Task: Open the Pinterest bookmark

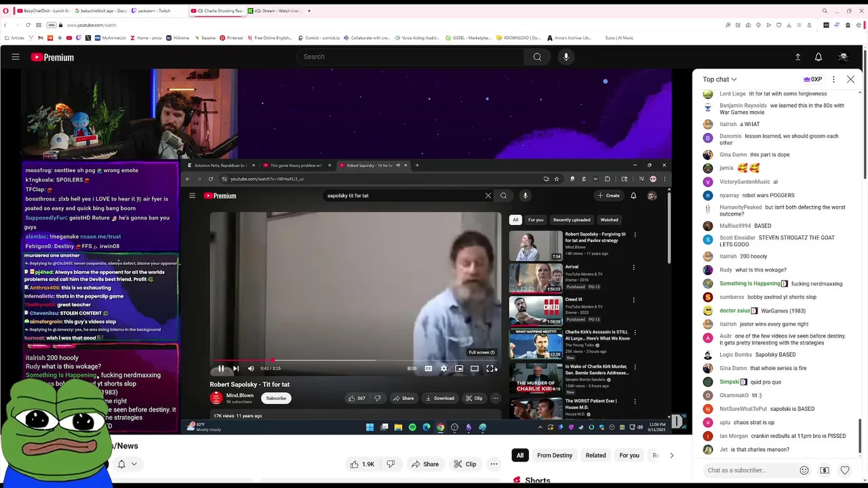Action: tap(231, 38)
